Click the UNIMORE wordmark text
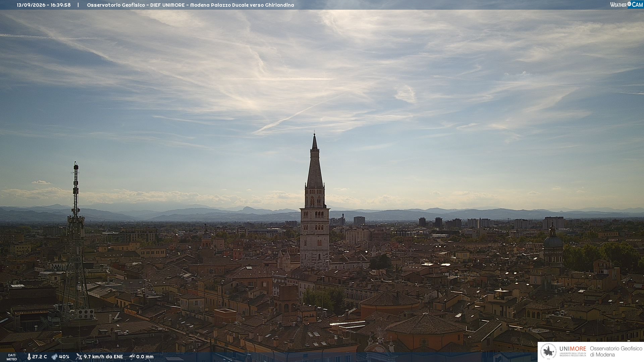Viewport: 644px width, 362px height. point(573,349)
